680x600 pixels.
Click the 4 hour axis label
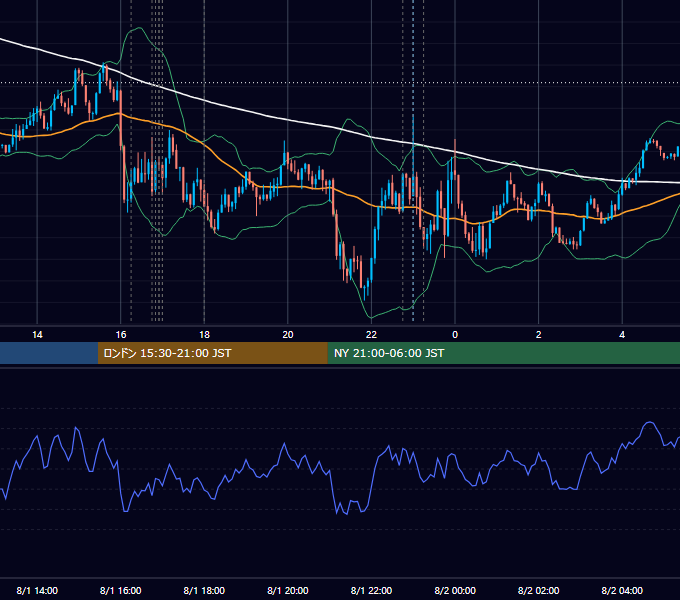coord(622,335)
